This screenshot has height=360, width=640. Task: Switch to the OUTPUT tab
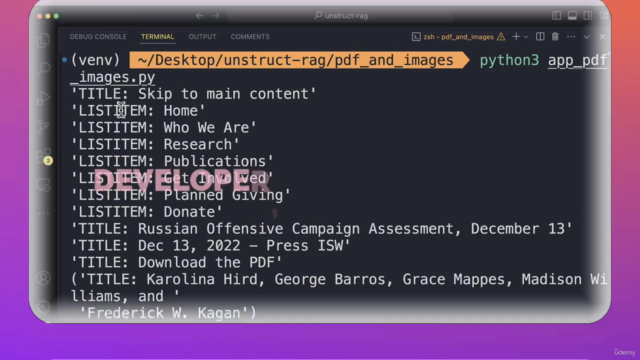coord(202,37)
